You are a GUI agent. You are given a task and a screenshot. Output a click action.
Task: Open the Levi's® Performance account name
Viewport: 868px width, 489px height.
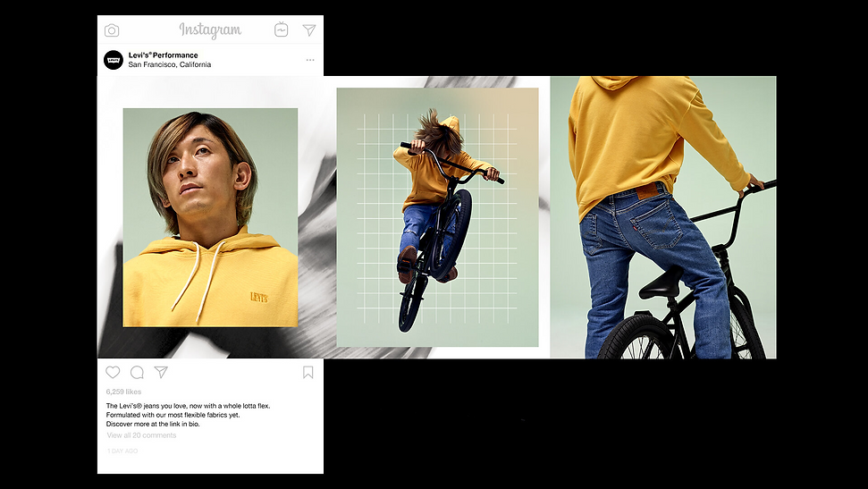[163, 55]
